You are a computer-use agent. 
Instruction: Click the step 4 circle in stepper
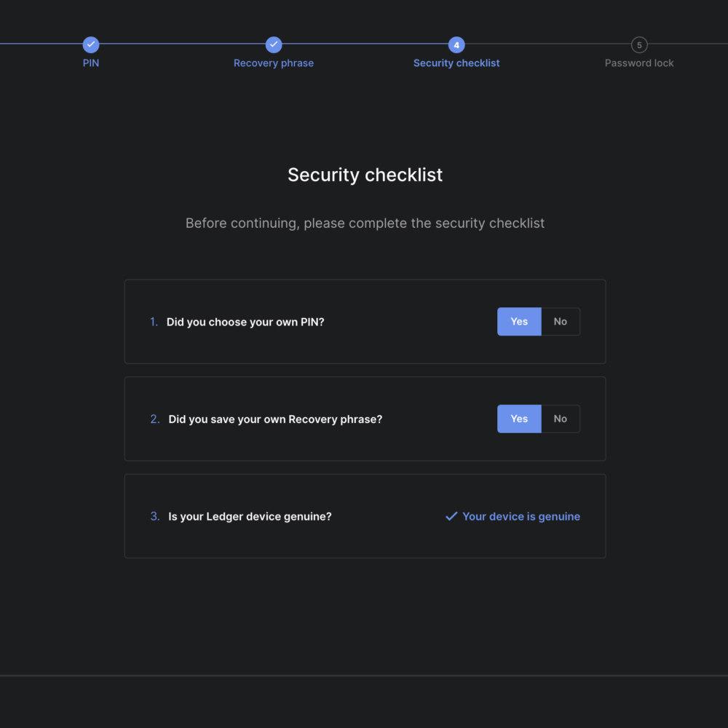point(456,45)
